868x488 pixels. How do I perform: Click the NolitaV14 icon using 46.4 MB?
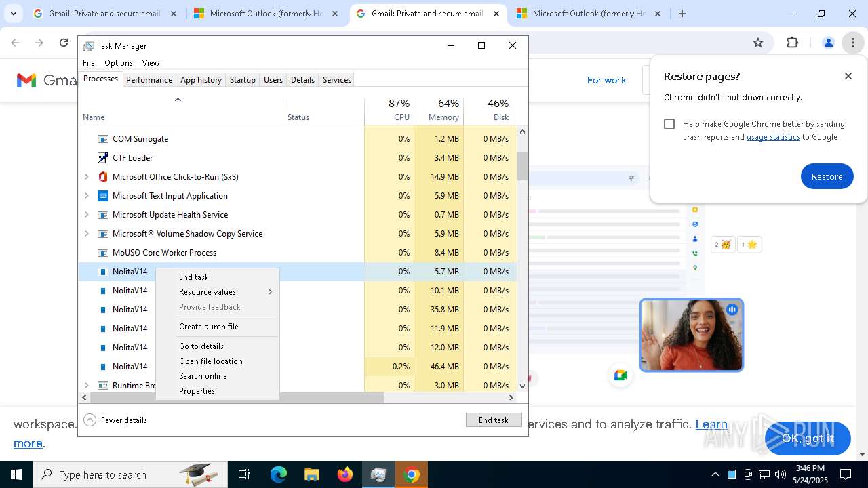103,367
